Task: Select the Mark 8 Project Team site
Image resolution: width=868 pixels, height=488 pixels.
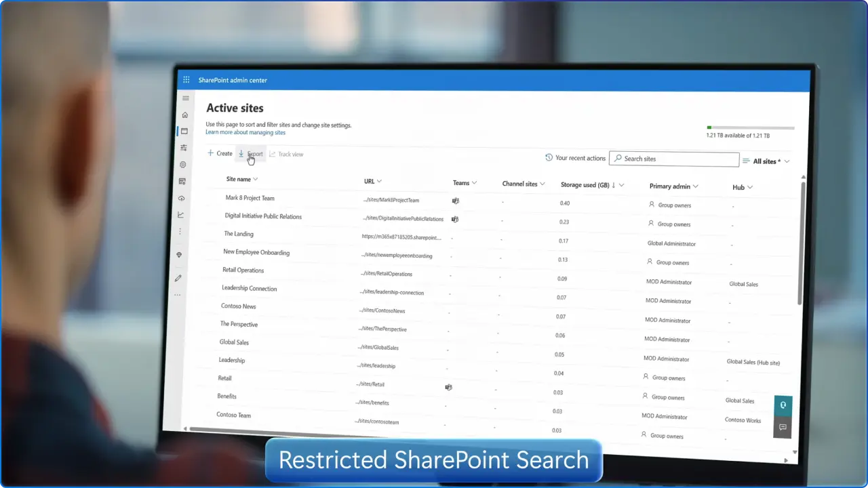Action: pyautogui.click(x=250, y=198)
